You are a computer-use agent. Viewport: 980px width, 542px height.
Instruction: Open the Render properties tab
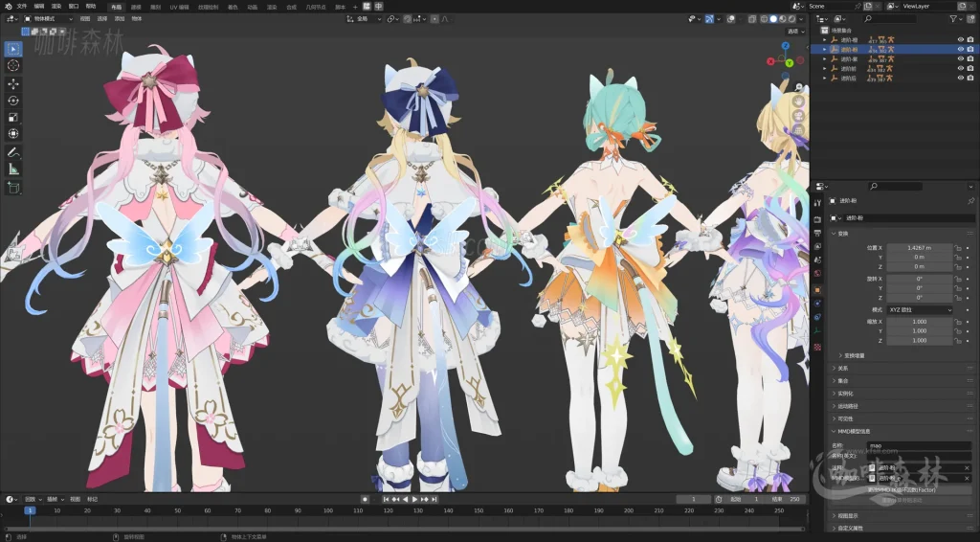pos(817,219)
